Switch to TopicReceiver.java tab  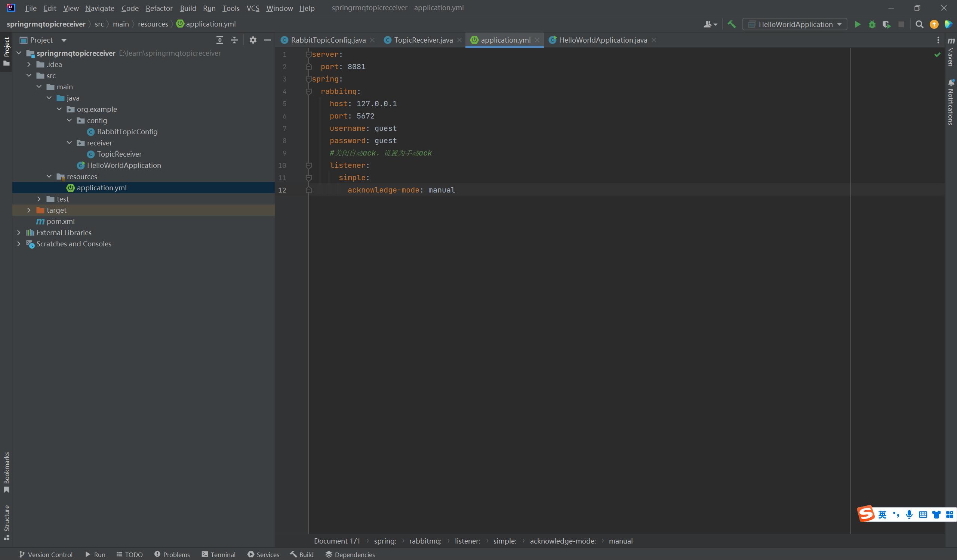pos(423,40)
